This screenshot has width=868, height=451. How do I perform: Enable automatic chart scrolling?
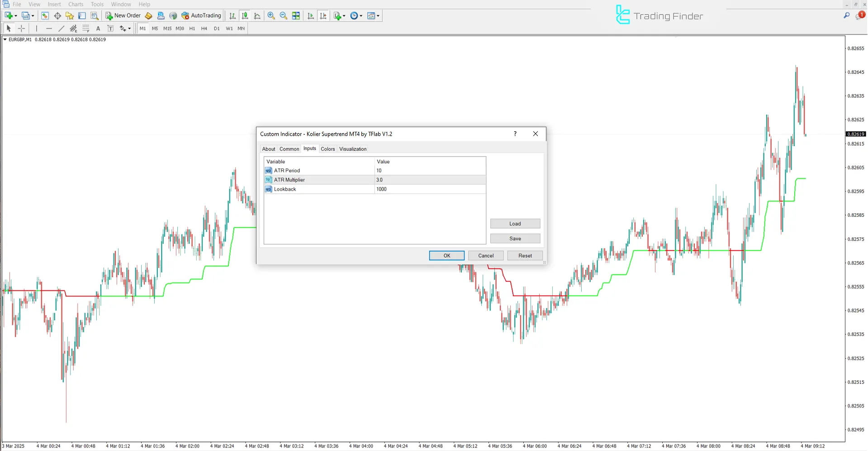[310, 15]
